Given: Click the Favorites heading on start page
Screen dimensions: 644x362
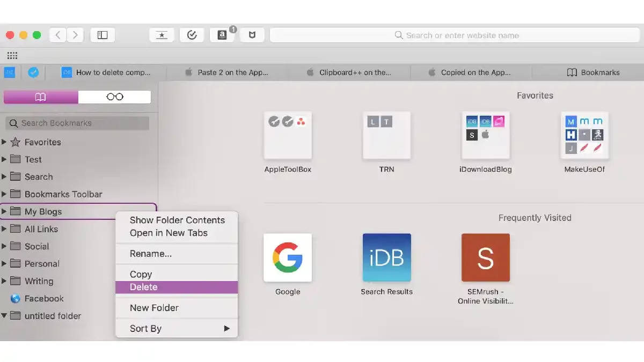Looking at the screenshot, I should pos(535,95).
